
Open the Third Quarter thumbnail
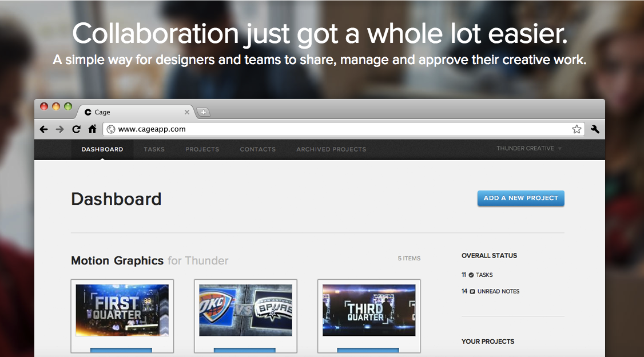(x=369, y=310)
